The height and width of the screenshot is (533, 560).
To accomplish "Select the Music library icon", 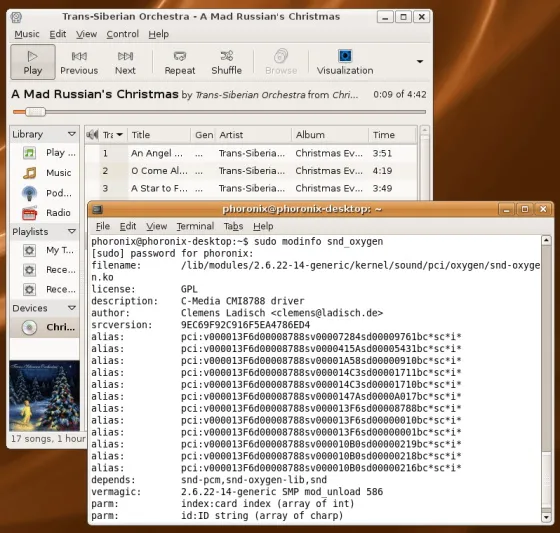I will click(30, 173).
